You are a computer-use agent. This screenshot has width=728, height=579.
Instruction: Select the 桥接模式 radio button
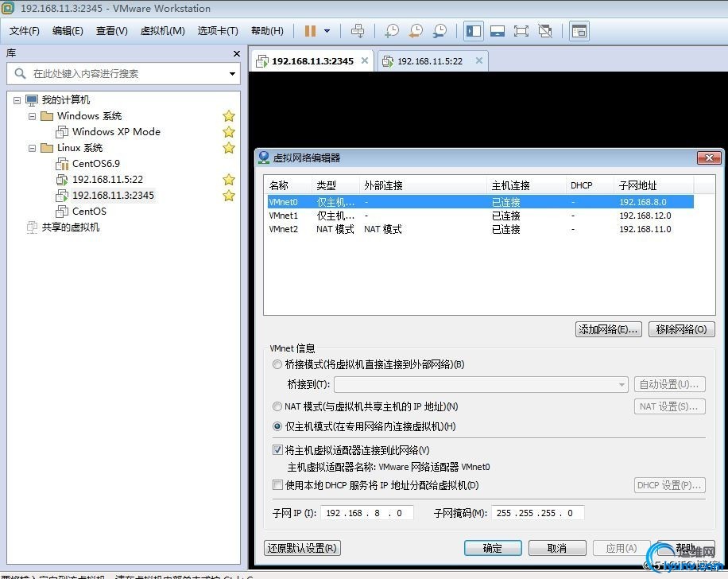[277, 364]
